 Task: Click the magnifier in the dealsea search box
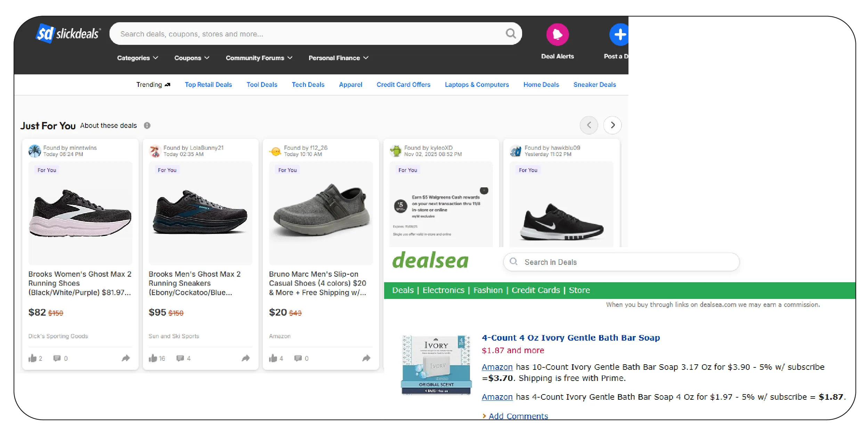tap(514, 262)
